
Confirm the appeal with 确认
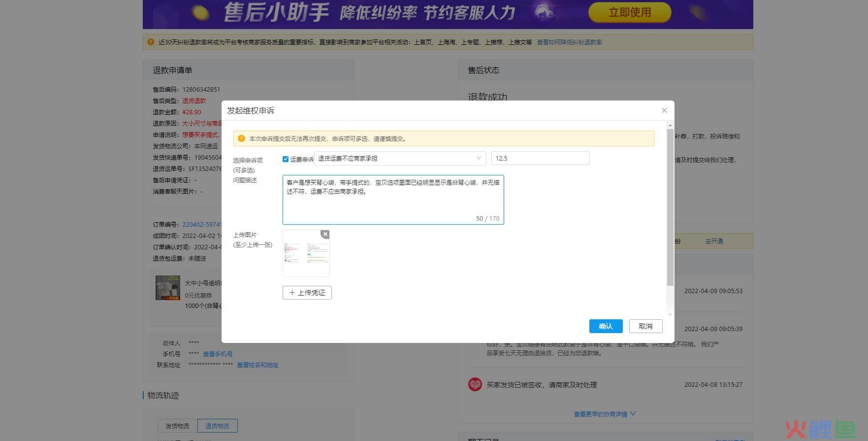point(606,326)
